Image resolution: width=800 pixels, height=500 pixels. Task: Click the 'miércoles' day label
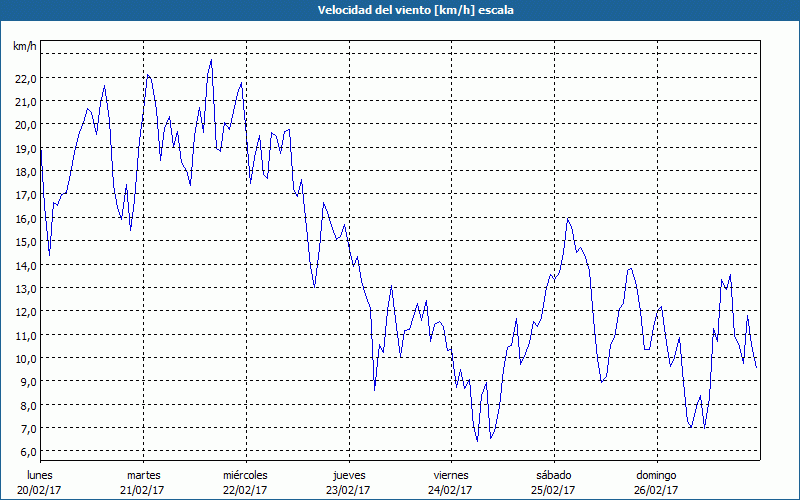tap(245, 474)
